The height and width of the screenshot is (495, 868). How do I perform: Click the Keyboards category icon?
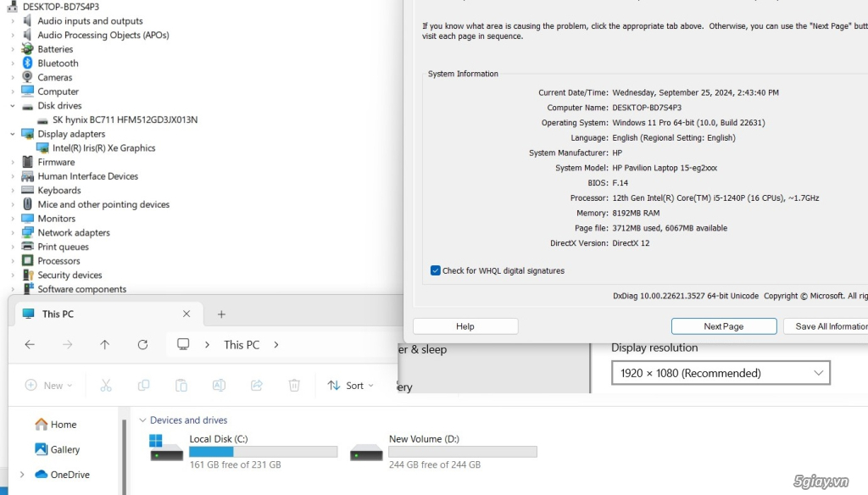28,190
